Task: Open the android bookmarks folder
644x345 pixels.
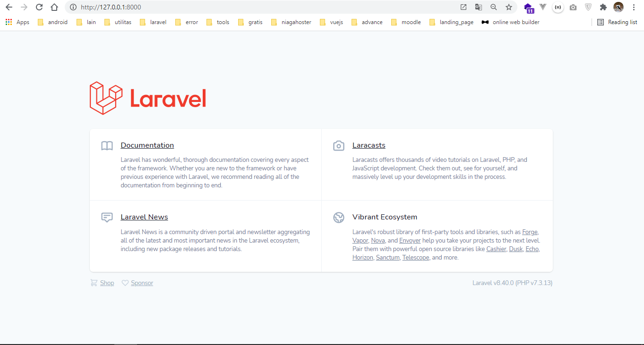Action: click(x=52, y=22)
